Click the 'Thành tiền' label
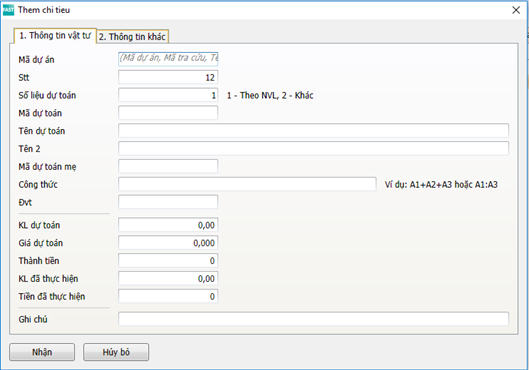529x370 pixels. (x=39, y=261)
